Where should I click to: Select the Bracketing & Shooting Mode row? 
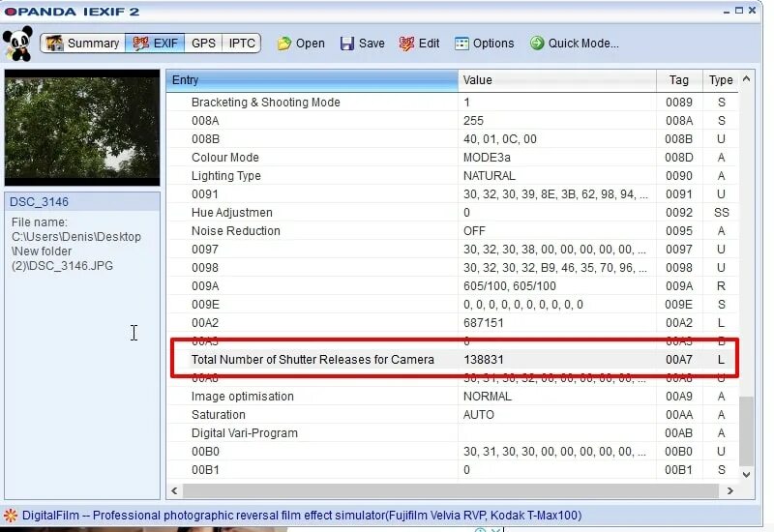pos(452,103)
